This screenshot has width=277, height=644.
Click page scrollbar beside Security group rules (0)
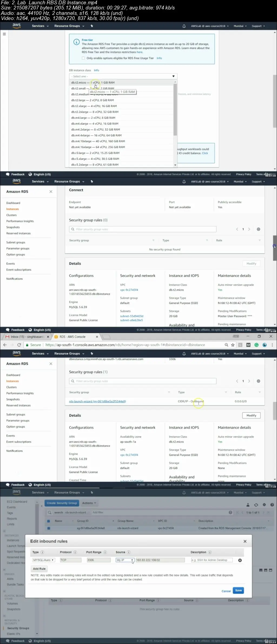coord(275,248)
